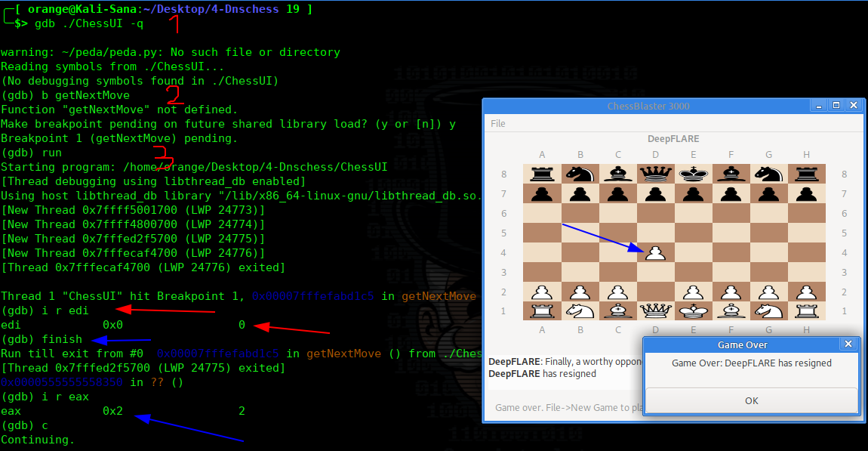Select the white pawn on E2
868x451 pixels.
(x=693, y=292)
